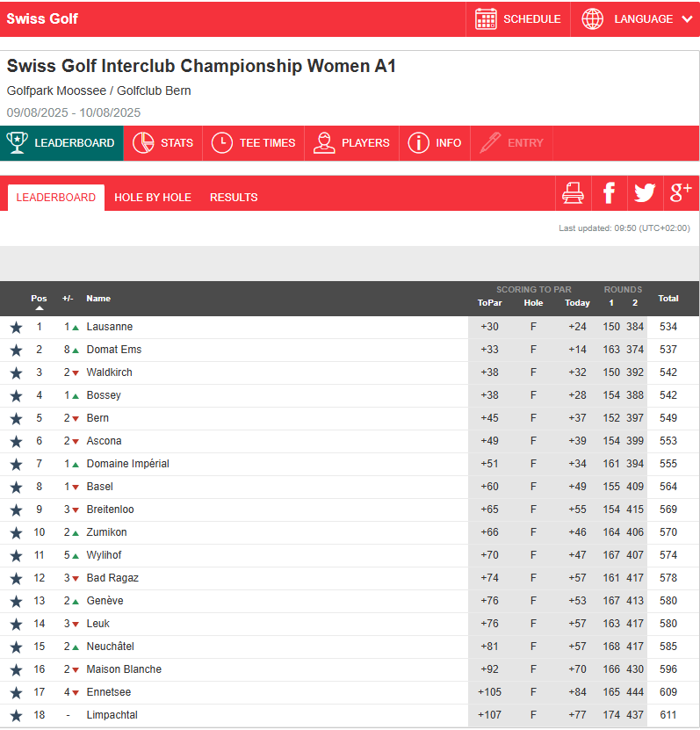Open the Lausanne team name
The height and width of the screenshot is (730, 700).
tap(110, 327)
